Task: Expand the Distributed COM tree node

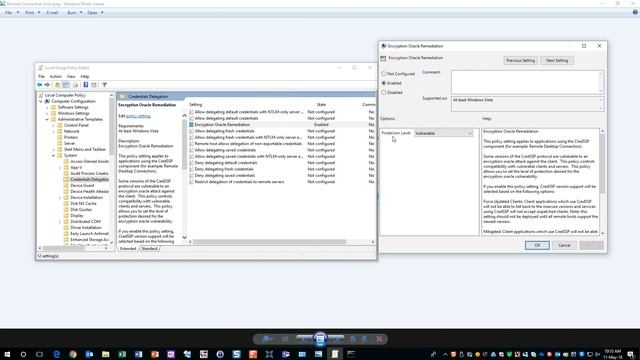Action: (60, 222)
